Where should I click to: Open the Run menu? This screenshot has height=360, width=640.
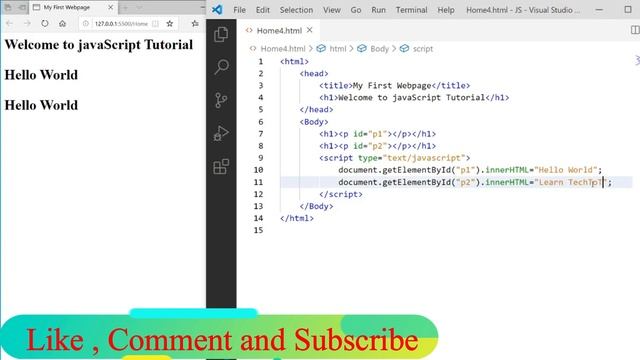pos(378,10)
